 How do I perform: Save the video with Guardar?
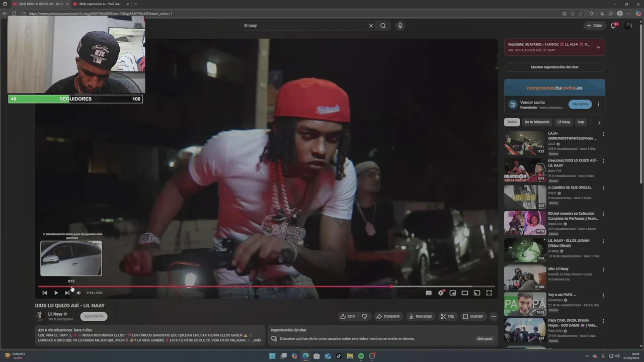(473, 316)
